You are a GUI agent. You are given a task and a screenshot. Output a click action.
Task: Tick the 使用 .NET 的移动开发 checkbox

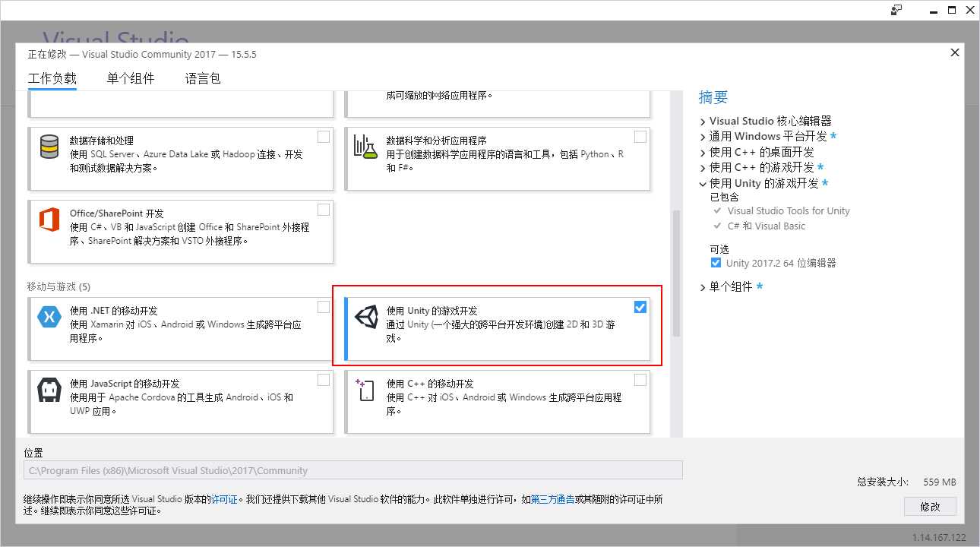tap(324, 307)
